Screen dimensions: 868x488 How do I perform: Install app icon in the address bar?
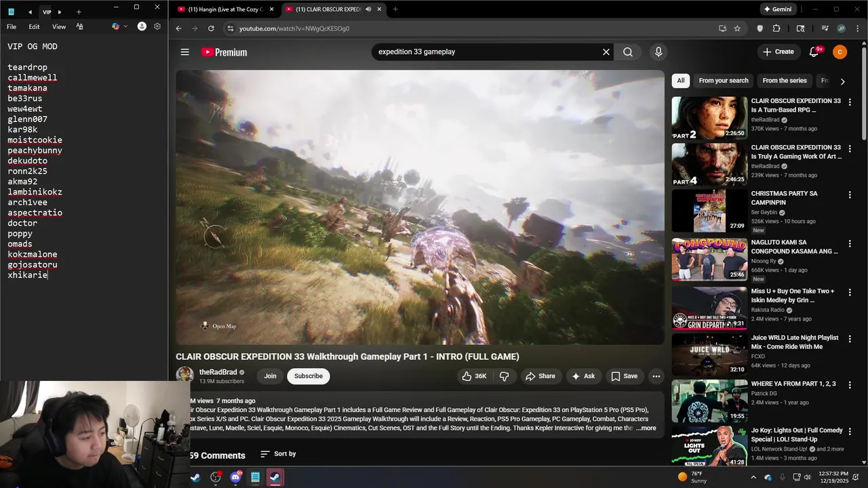722,28
